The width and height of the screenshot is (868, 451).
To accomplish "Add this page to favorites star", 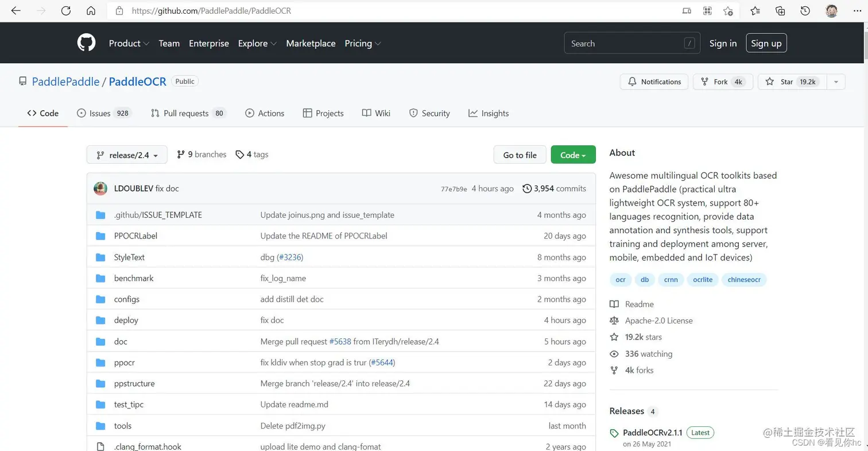I will tap(728, 10).
